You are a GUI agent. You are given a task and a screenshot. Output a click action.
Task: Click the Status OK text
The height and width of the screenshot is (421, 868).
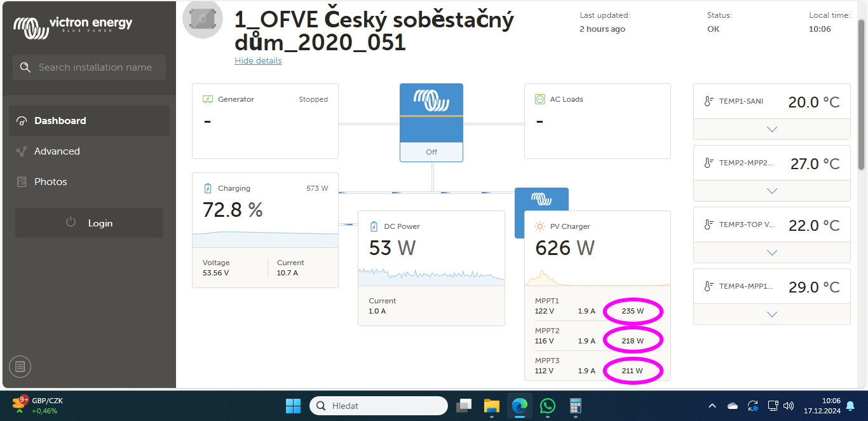[714, 29]
